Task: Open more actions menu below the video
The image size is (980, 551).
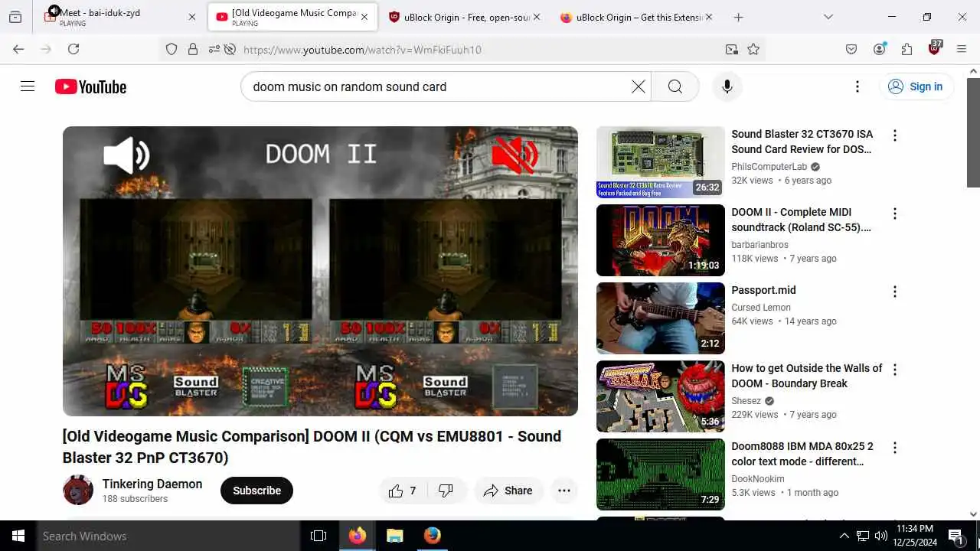Action: (564, 491)
